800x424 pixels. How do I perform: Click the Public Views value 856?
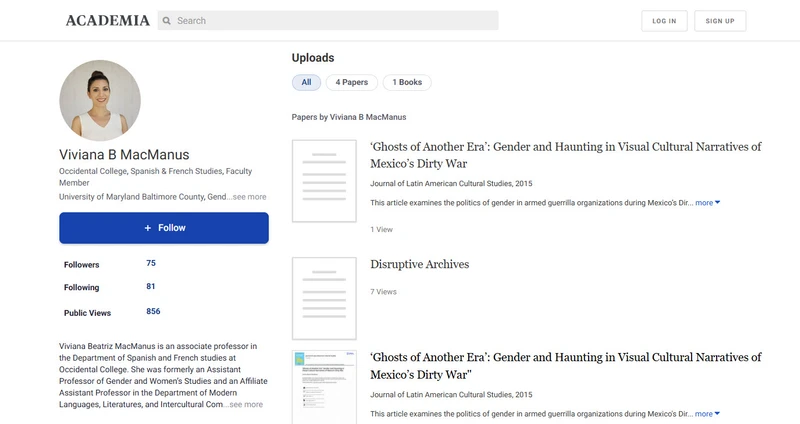153,311
